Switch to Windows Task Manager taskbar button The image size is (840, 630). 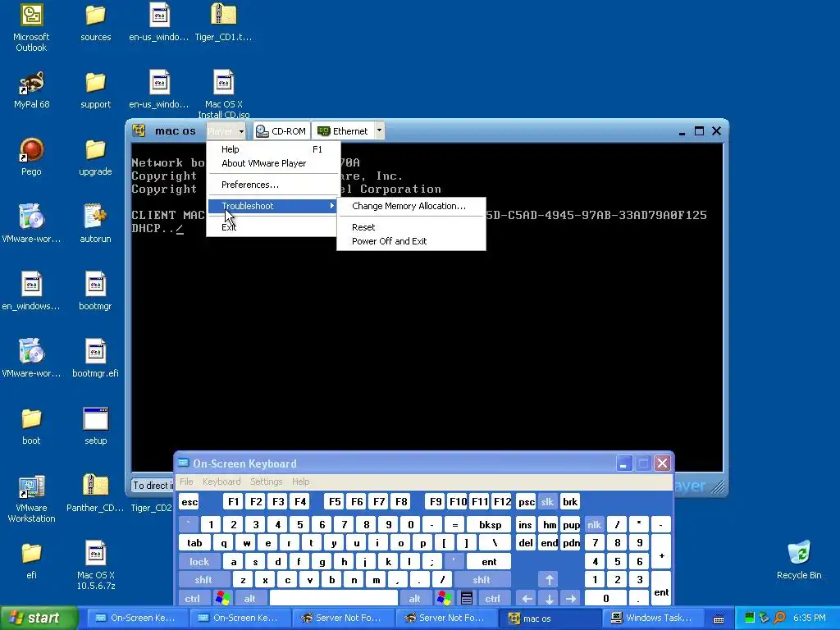[x=653, y=619]
